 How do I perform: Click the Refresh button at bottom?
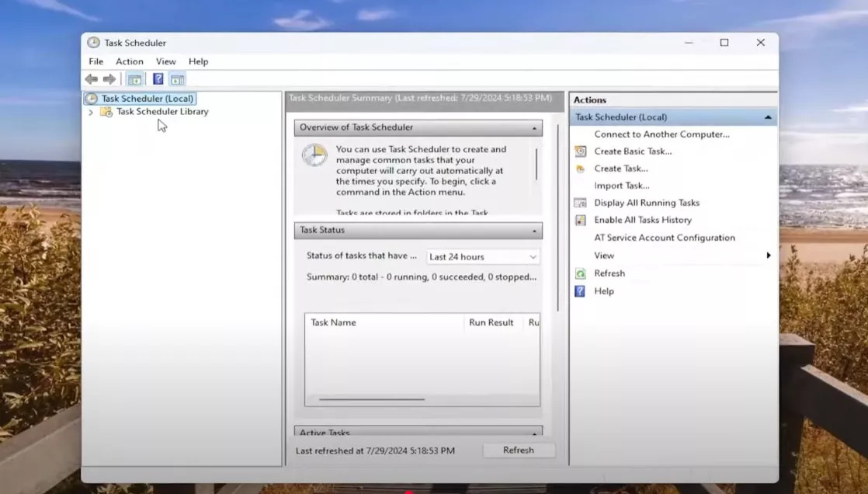[x=518, y=451]
